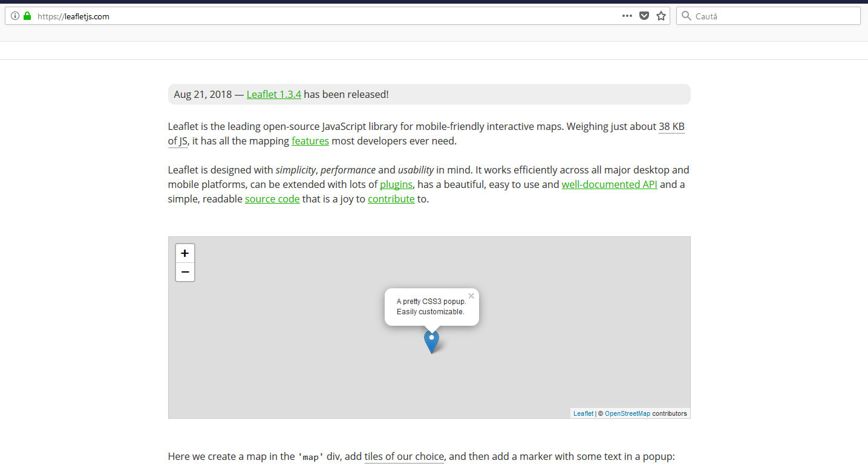Click the Zoom In control on the map

tap(184, 253)
